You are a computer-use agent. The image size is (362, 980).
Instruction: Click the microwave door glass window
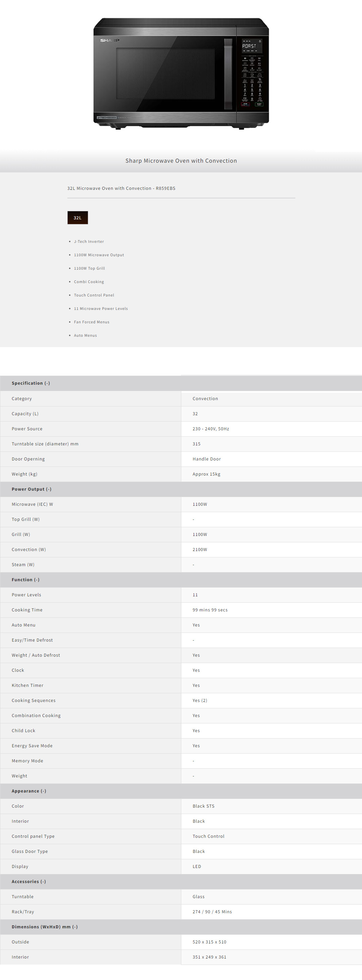coord(165,73)
